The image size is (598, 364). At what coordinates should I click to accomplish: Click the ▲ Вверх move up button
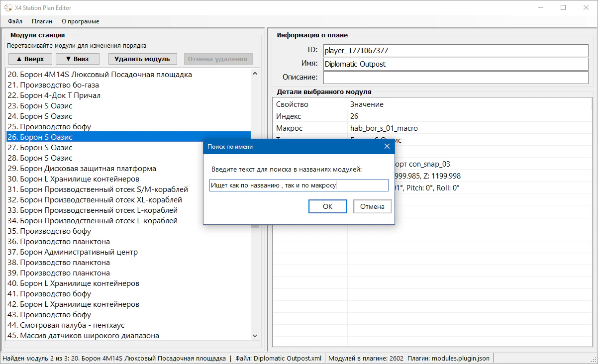tap(30, 59)
